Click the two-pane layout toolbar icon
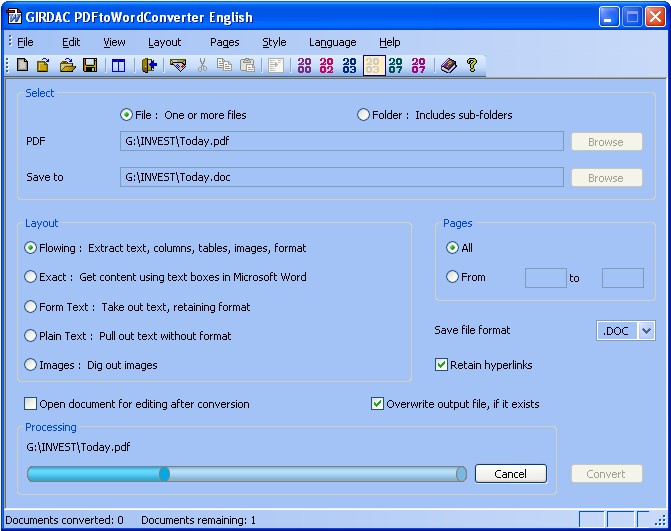Screen dimensions: 671x531 118,65
